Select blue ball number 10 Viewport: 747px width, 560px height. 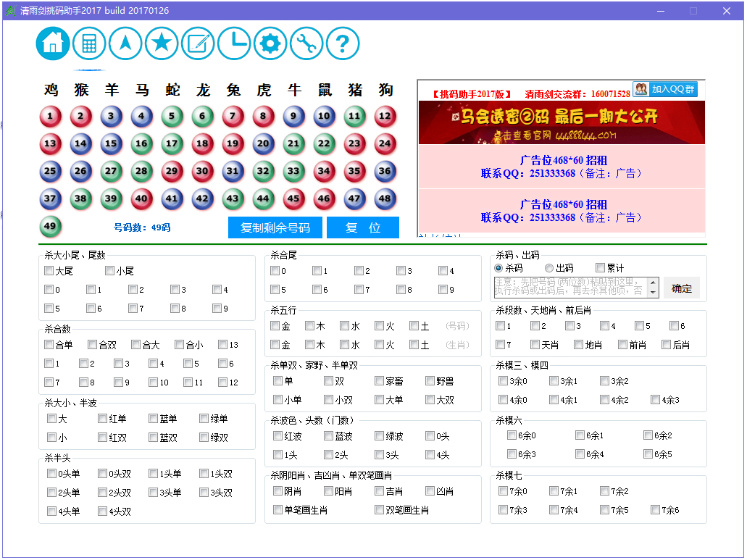click(x=324, y=116)
